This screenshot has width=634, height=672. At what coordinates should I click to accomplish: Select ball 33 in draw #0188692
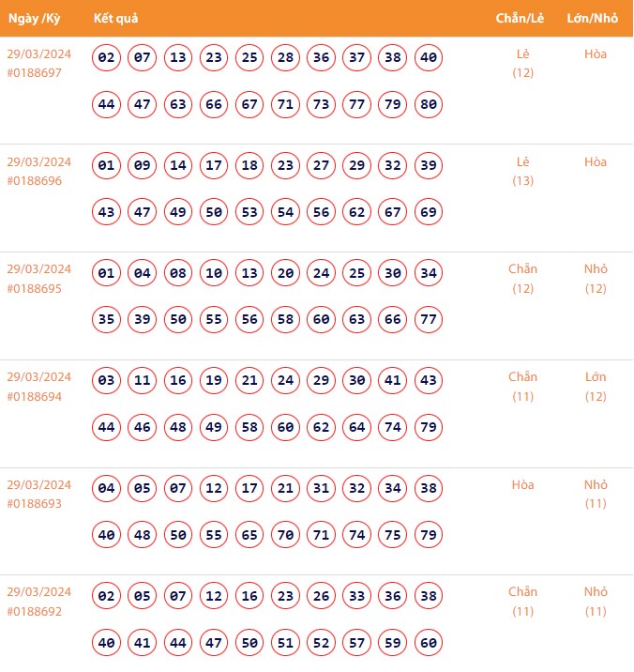point(357,596)
